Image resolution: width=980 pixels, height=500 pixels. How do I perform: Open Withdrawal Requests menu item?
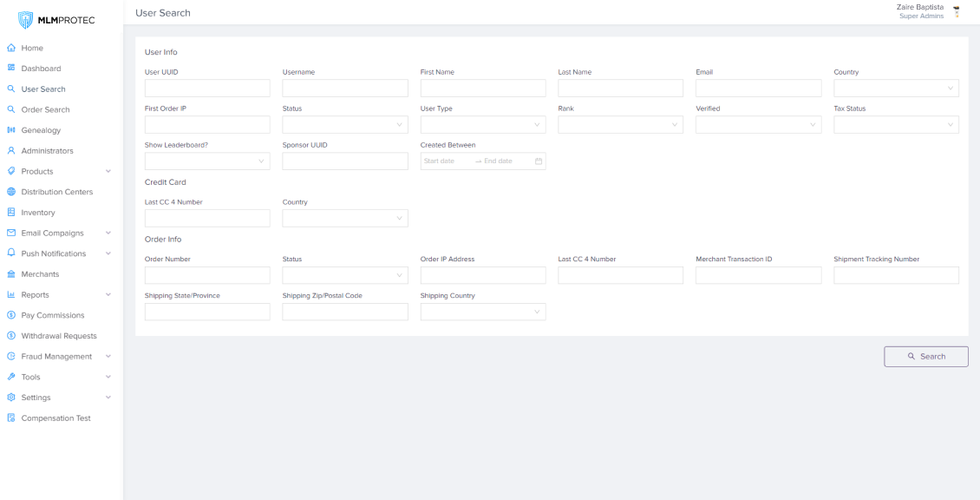click(59, 336)
